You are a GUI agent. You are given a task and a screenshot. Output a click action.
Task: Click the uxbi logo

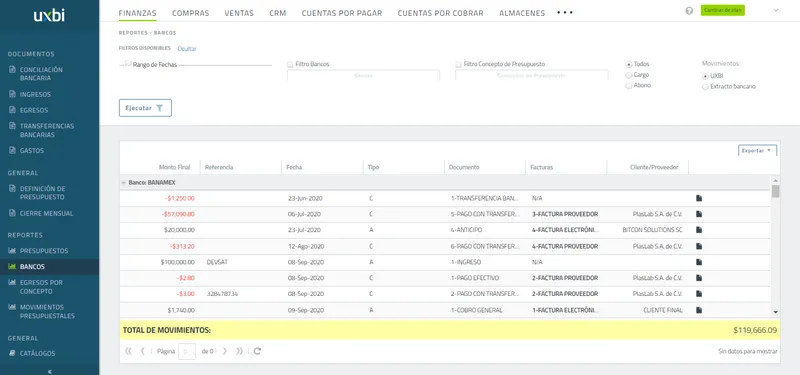pos(49,15)
